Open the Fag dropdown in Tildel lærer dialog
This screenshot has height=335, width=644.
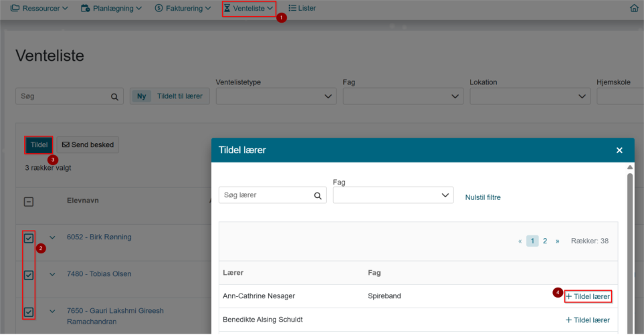pyautogui.click(x=393, y=195)
